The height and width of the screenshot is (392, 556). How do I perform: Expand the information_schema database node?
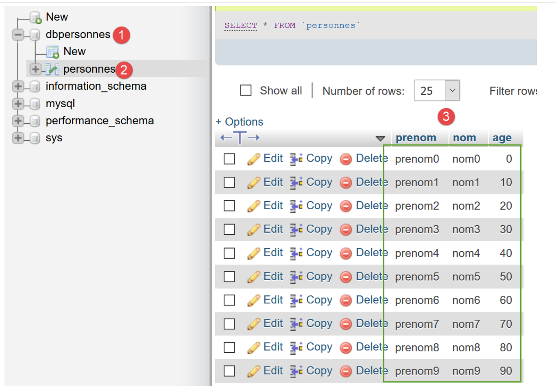(18, 87)
